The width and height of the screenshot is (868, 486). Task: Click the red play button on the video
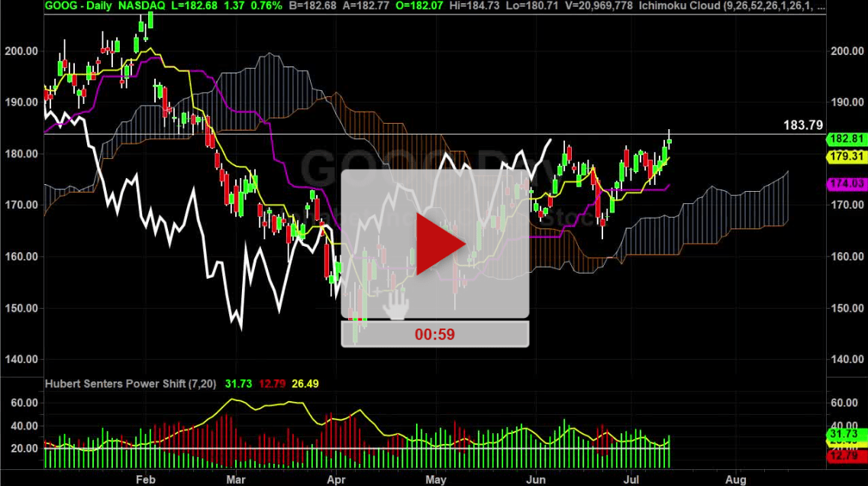tap(440, 244)
